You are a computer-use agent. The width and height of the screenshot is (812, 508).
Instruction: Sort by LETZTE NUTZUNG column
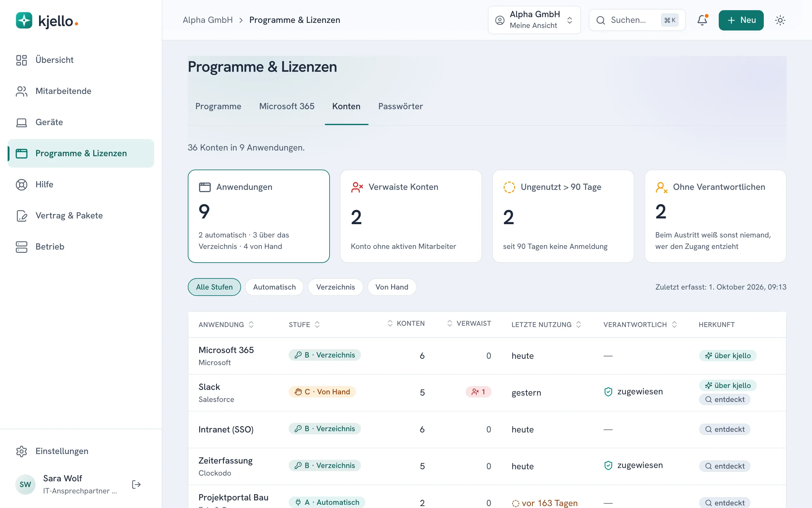tap(546, 324)
